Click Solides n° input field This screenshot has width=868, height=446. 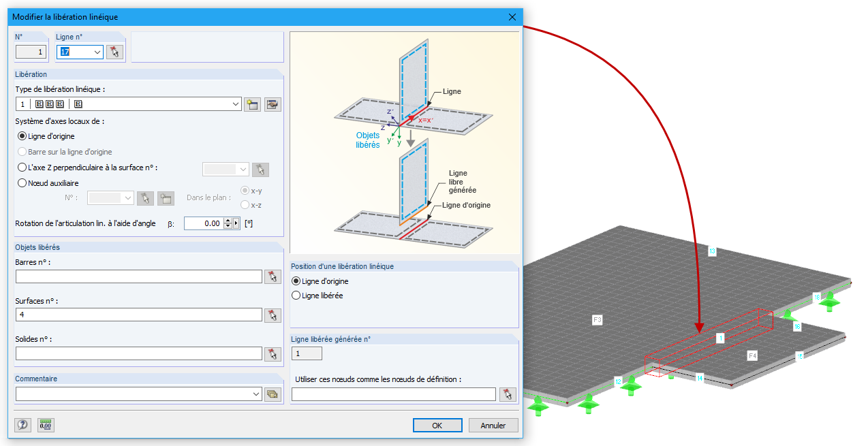[139, 353]
